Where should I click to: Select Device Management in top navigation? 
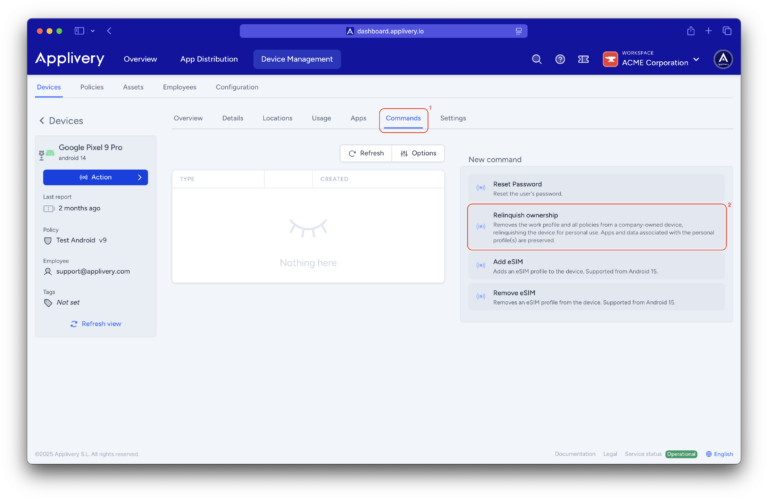[297, 59]
